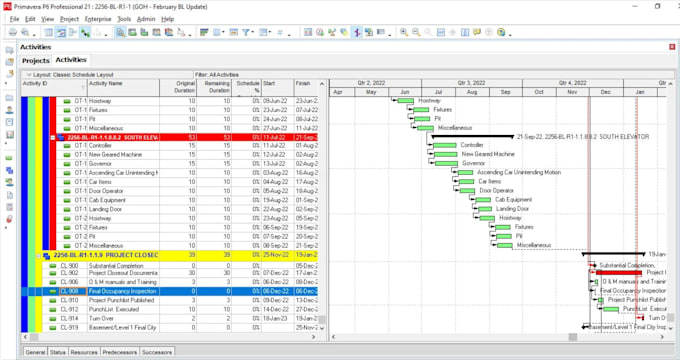Open the Columns dropdown arrow in the toolbar
The width and height of the screenshot is (680, 360).
click(x=223, y=33)
